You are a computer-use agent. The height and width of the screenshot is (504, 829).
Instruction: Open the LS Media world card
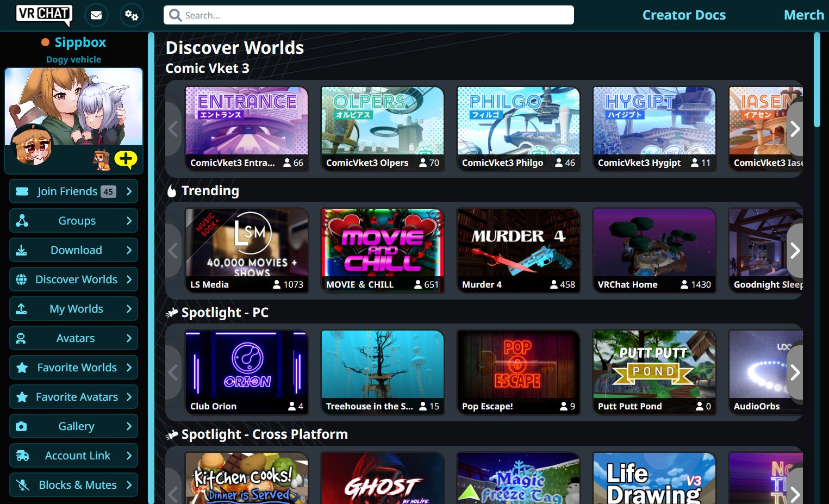[247, 251]
